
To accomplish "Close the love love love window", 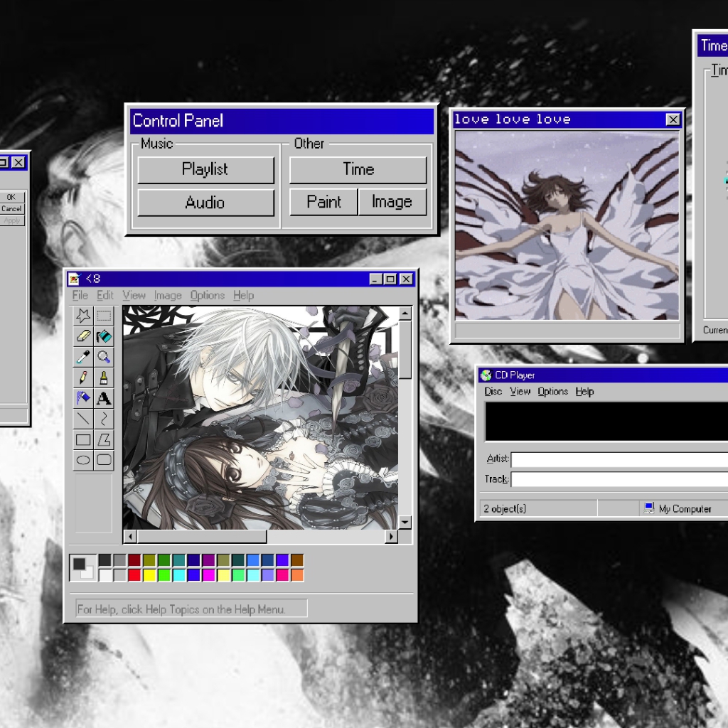I will pyautogui.click(x=673, y=119).
